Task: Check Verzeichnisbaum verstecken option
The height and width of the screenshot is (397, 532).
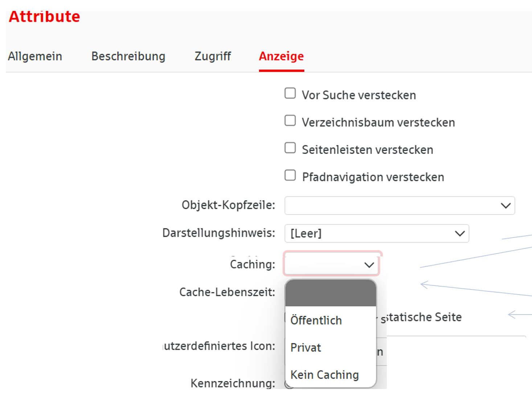Action: [290, 121]
